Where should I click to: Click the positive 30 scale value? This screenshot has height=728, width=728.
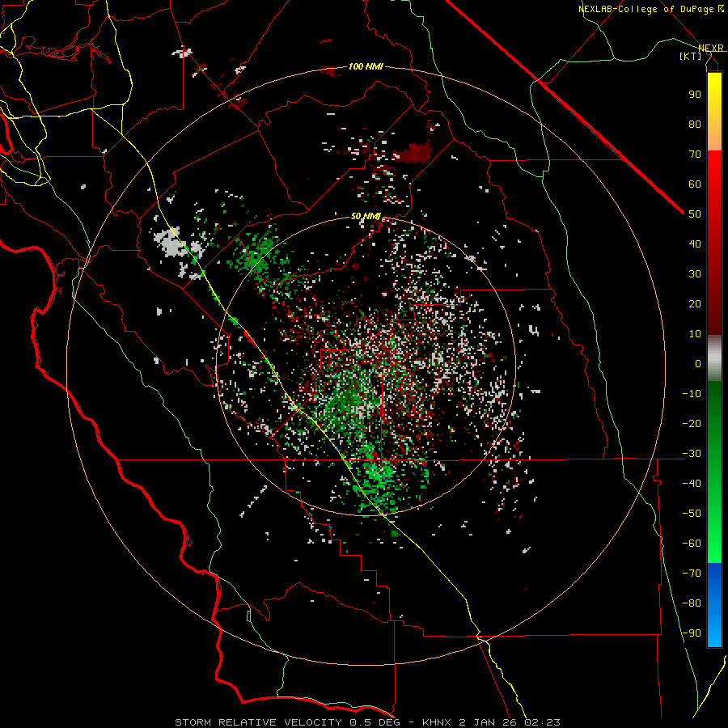coord(695,274)
